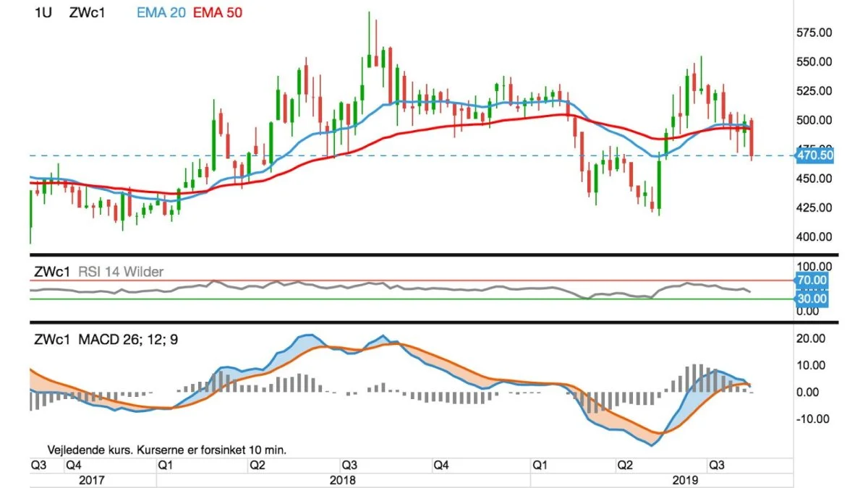Click the ZWc1 label in MACD panel
Viewport: 868px width, 488px height.
(52, 338)
